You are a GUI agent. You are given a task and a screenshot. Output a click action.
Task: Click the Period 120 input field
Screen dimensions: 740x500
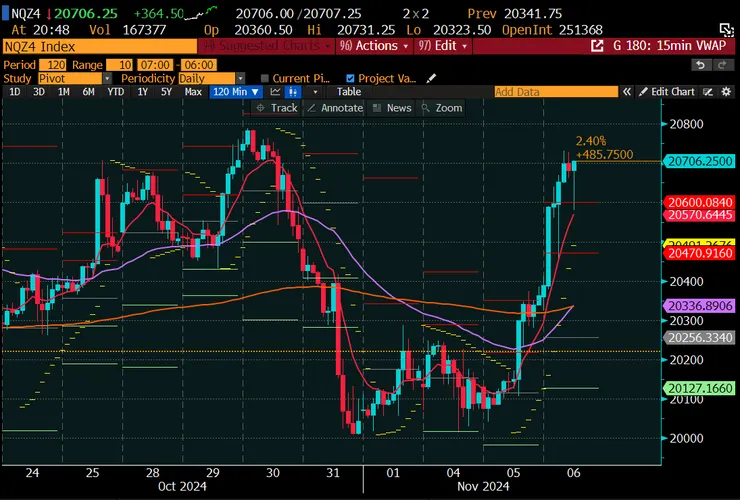click(x=53, y=65)
